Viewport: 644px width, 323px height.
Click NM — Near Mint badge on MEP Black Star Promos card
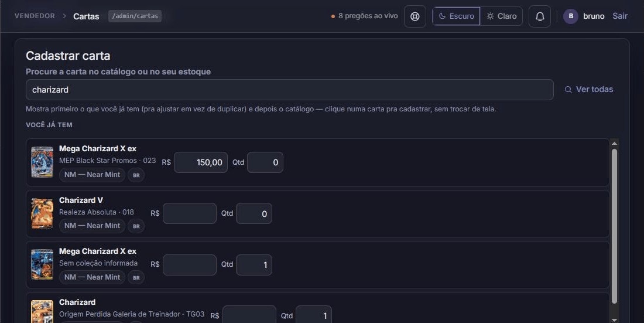[92, 175]
